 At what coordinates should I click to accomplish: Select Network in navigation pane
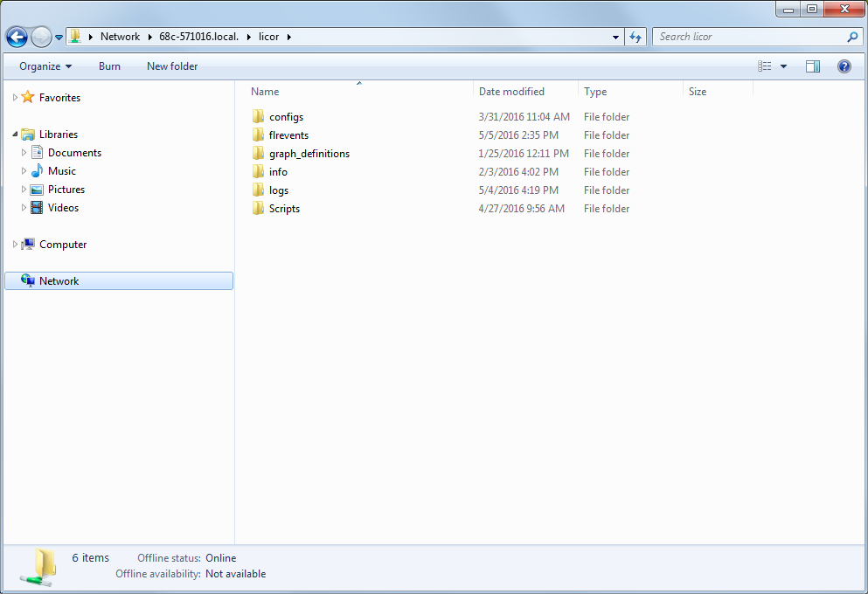point(119,281)
